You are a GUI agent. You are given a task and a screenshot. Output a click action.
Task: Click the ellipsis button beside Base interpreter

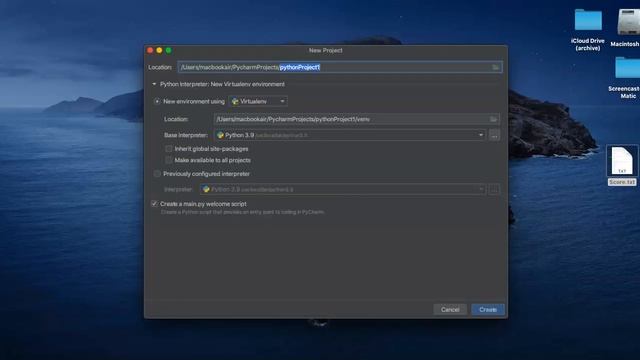click(494, 135)
